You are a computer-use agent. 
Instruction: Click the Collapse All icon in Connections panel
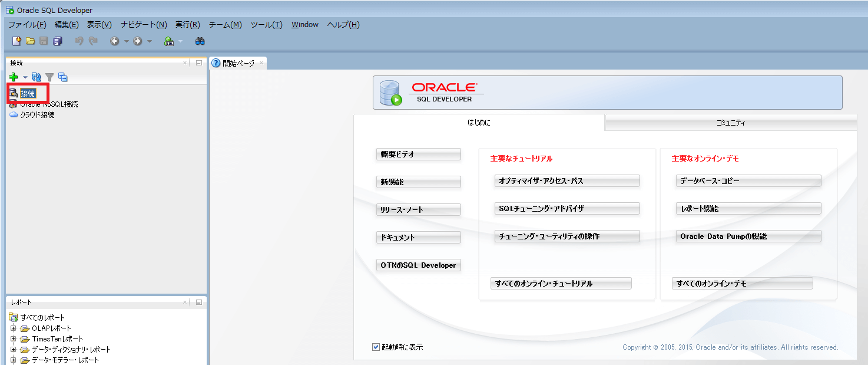click(63, 77)
